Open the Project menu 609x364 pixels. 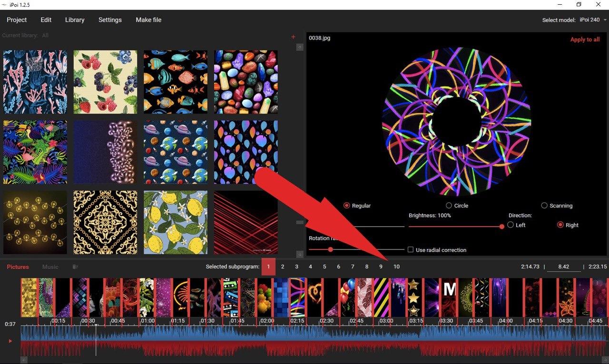click(x=17, y=20)
